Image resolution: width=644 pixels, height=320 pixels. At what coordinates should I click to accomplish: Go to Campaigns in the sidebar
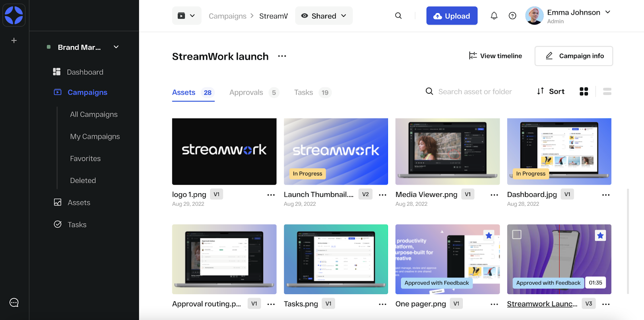coord(80,92)
